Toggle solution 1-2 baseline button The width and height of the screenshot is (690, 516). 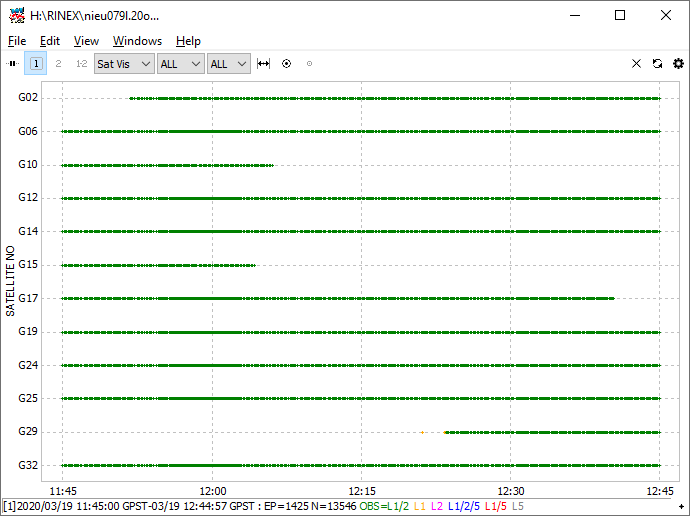click(81, 64)
